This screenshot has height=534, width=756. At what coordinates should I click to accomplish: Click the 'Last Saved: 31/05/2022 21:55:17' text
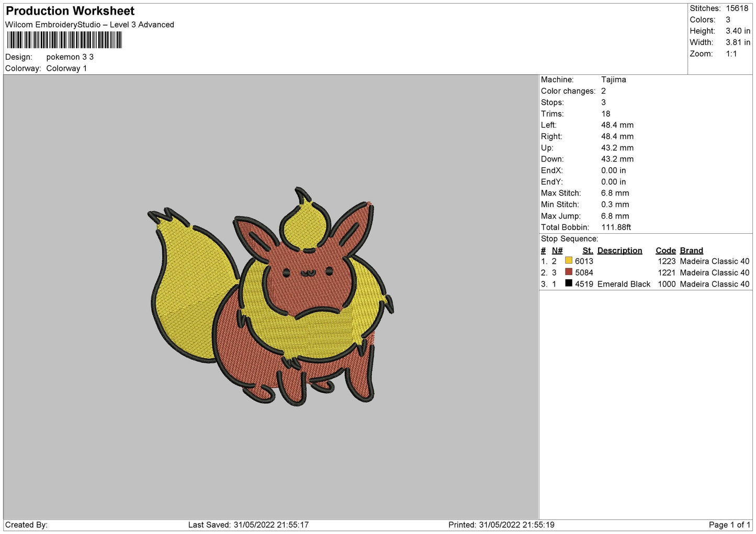pos(249,525)
